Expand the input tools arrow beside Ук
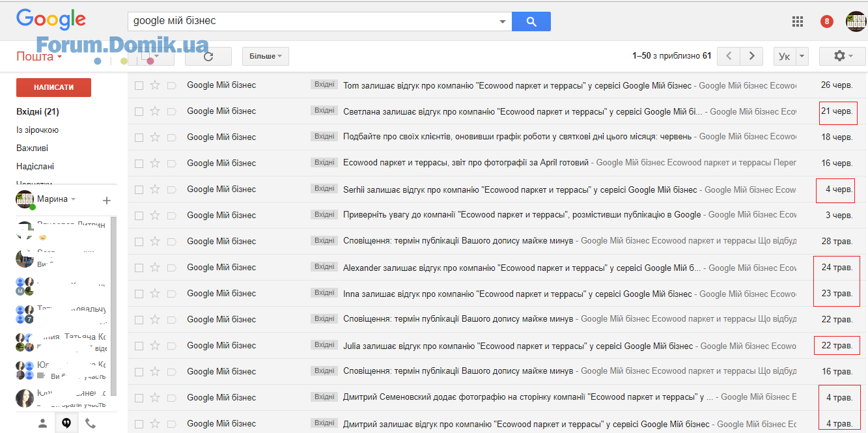This screenshot has width=868, height=433. coord(802,56)
